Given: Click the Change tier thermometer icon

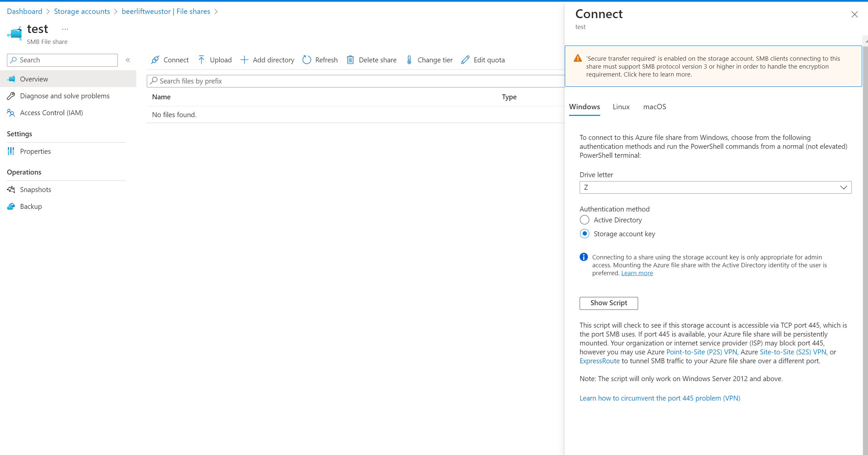Looking at the screenshot, I should 409,60.
